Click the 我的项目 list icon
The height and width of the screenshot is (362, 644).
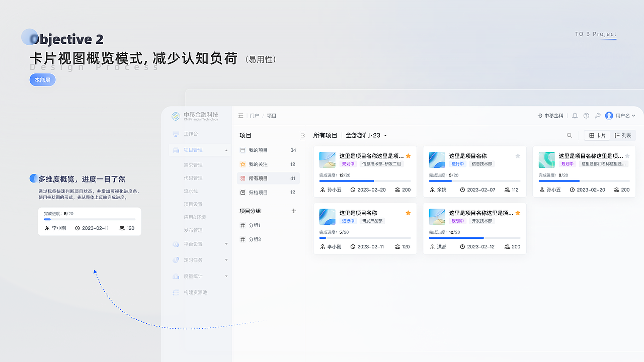point(243,150)
